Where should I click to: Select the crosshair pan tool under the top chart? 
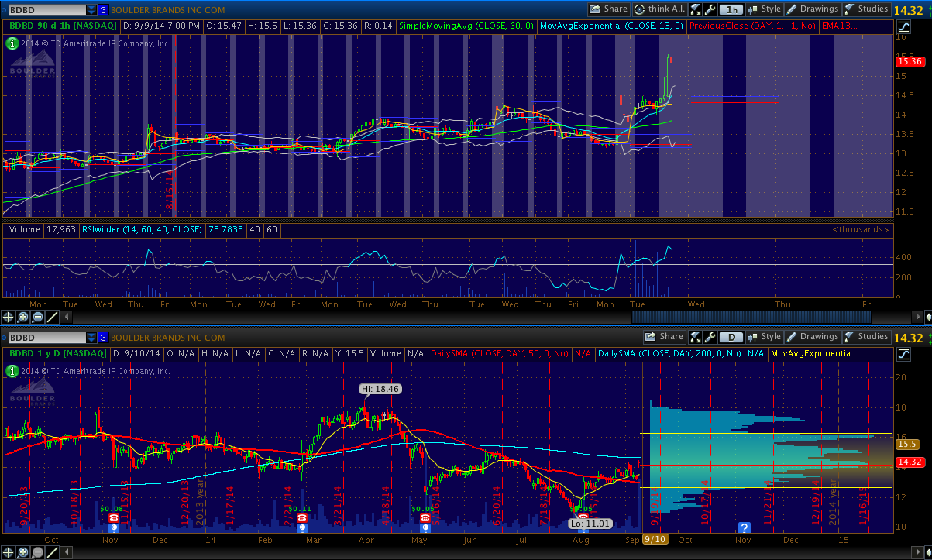coord(9,317)
